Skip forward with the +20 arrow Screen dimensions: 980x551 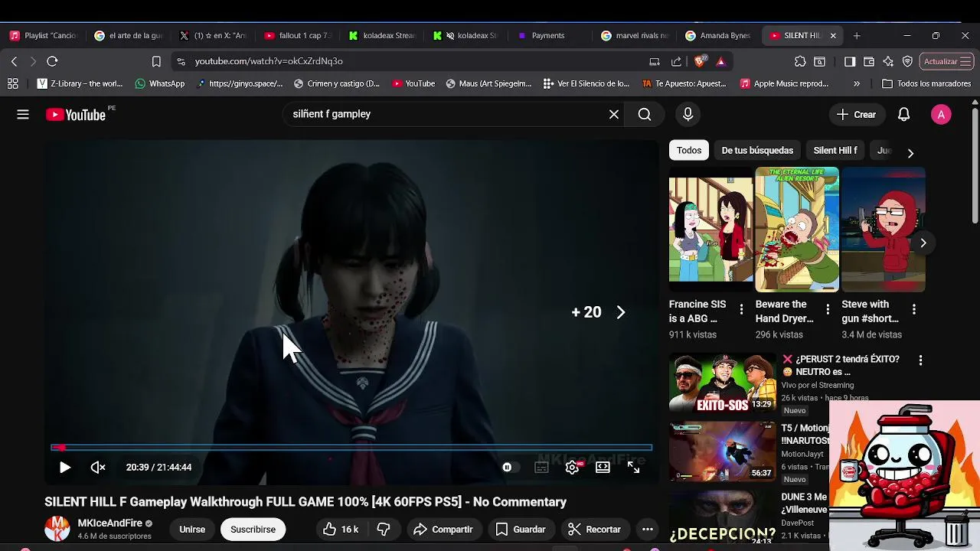621,312
